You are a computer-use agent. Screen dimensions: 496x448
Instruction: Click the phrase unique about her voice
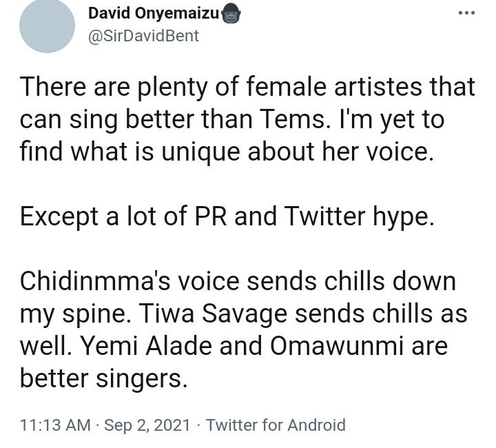click(x=298, y=152)
